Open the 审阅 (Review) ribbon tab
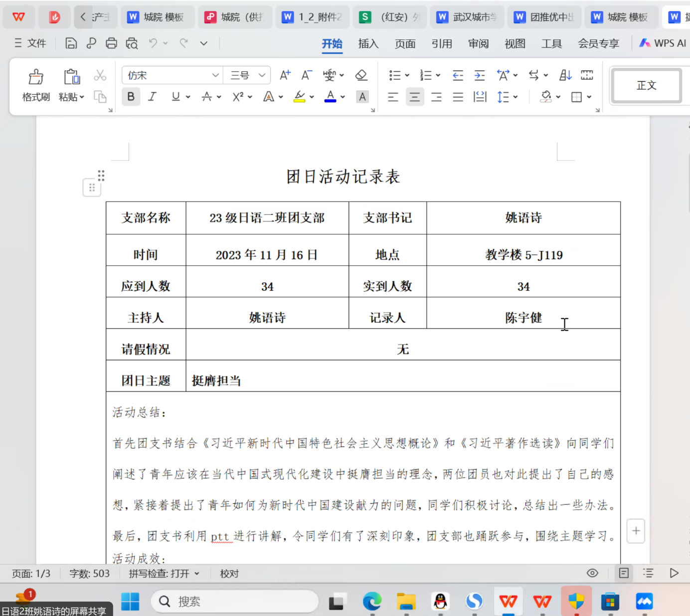Screen dimensions: 690x616 478,44
